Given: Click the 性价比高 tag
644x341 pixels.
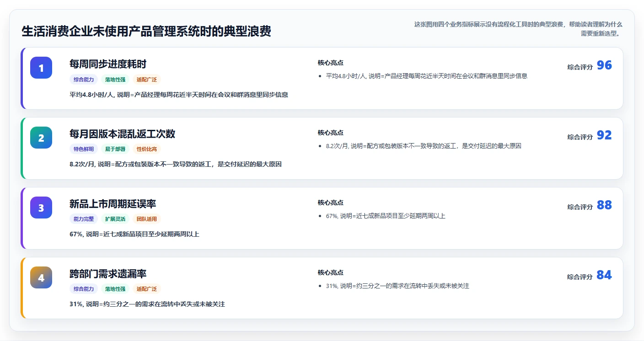Looking at the screenshot, I should tap(147, 149).
